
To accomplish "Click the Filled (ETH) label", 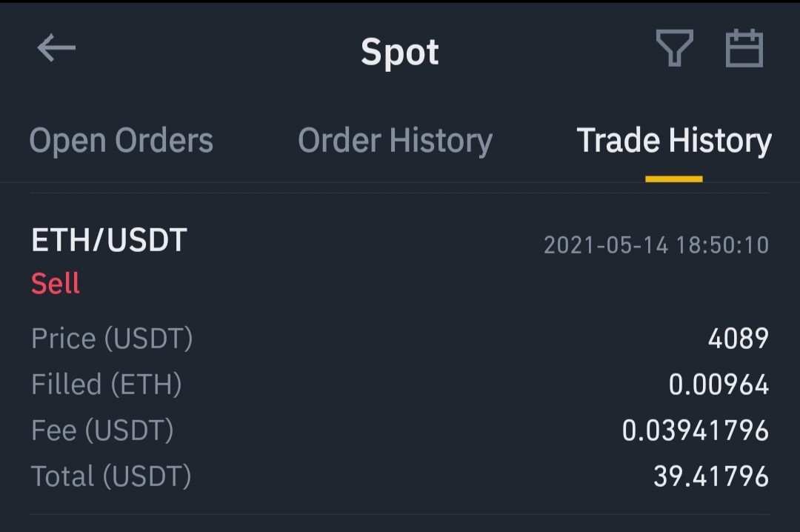I will point(107,384).
